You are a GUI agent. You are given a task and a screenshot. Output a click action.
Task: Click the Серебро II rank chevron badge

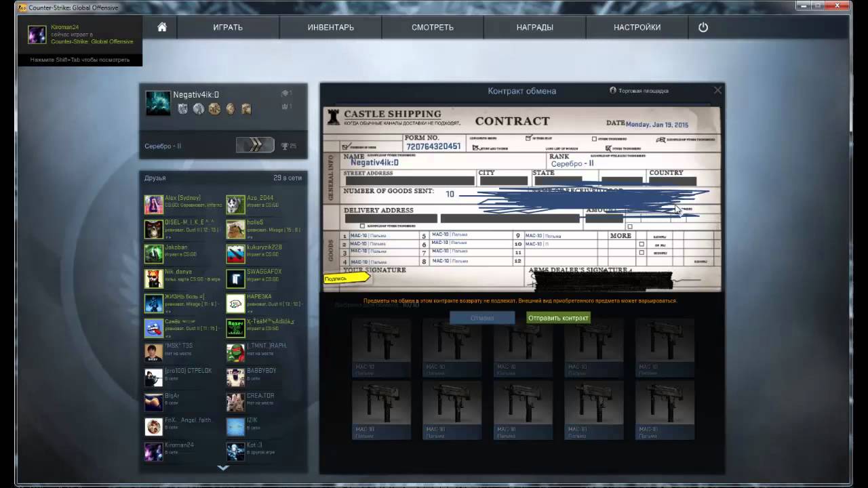pos(255,145)
